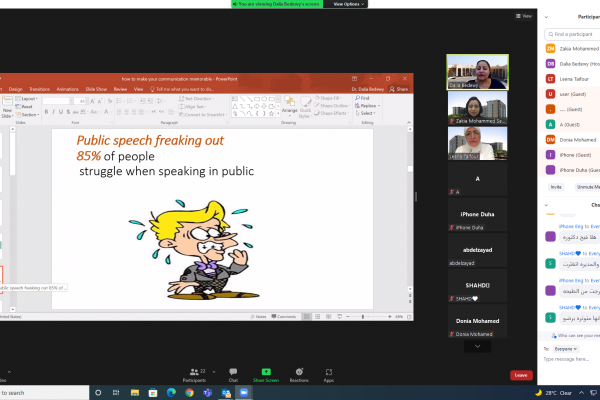Click the Invite button in participants panel
The image size is (600, 400).
coord(556,187)
